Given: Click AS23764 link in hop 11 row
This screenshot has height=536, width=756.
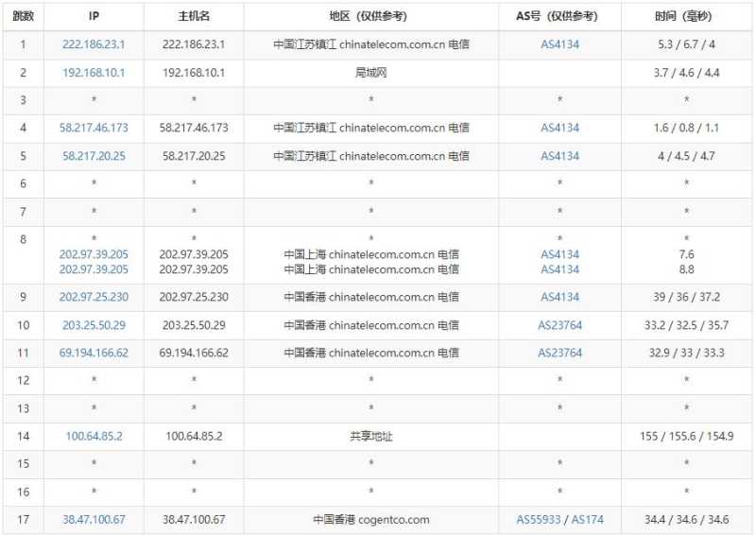Looking at the screenshot, I should coord(559,353).
